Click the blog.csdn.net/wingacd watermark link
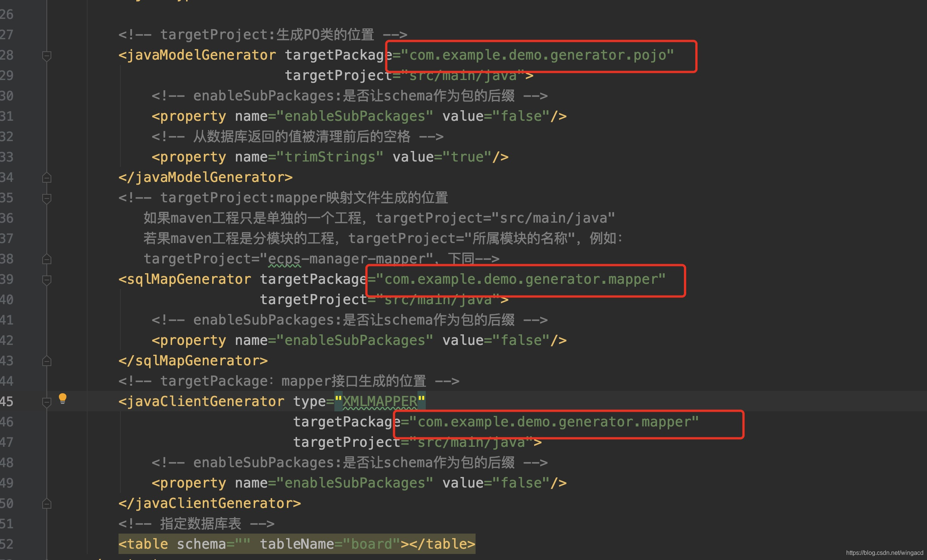 click(884, 553)
